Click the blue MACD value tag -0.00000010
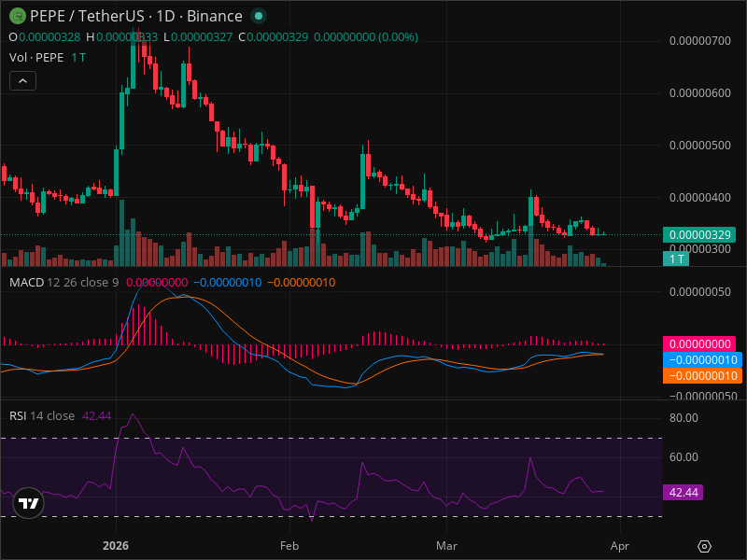Image resolution: width=747 pixels, height=560 pixels. [x=703, y=359]
